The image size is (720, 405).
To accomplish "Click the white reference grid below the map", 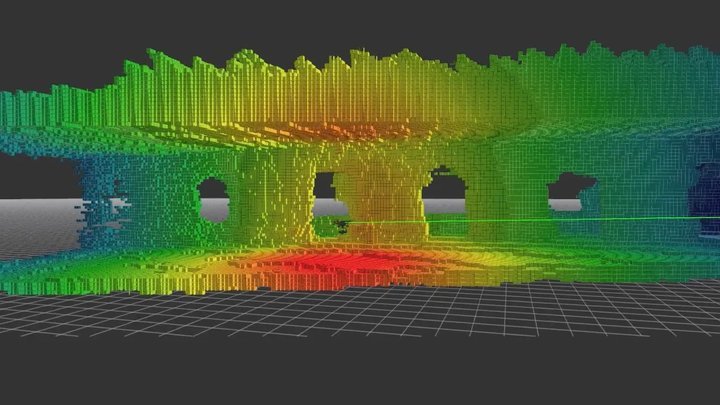I will [360, 311].
